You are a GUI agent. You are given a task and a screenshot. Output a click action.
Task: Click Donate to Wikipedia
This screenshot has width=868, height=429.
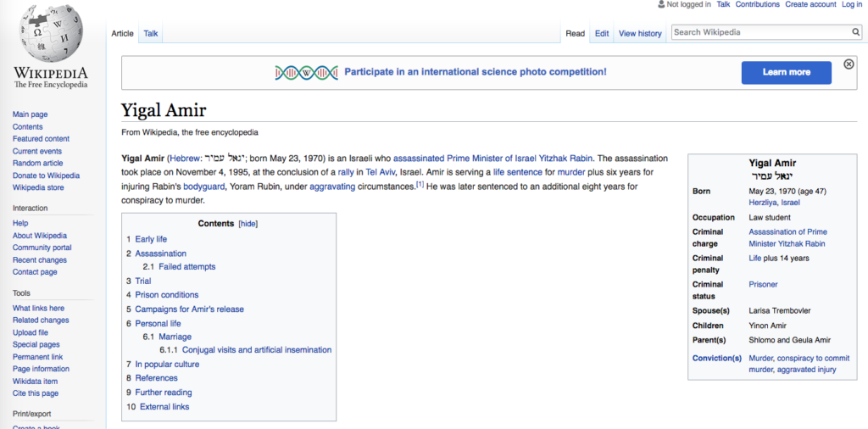point(46,175)
